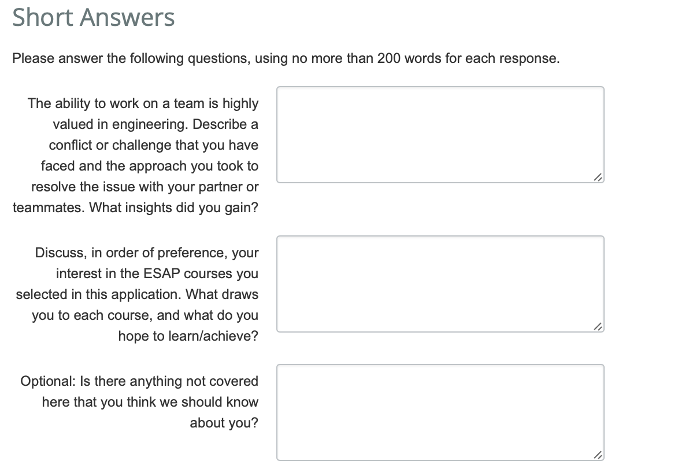Viewport: 682px width, 476px height.
Task: Click the resize grip of the optional answer box
Action: click(598, 455)
